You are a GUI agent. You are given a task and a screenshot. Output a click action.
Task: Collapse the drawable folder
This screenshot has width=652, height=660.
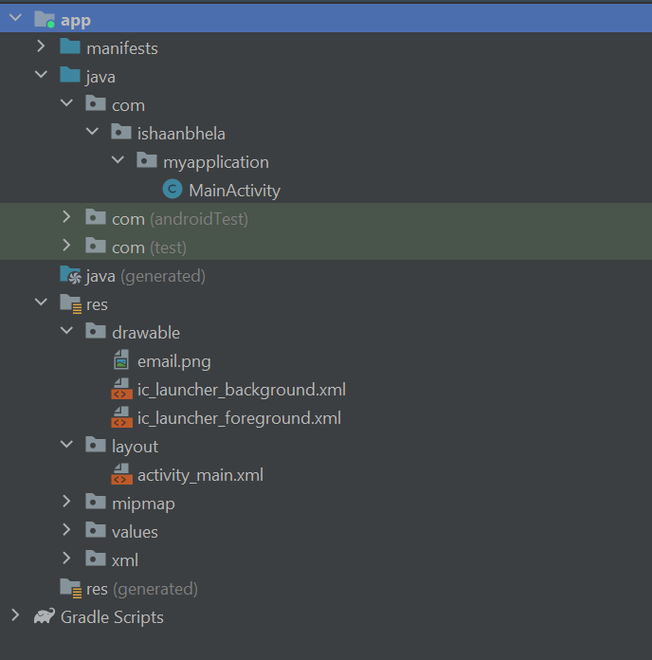tap(67, 332)
